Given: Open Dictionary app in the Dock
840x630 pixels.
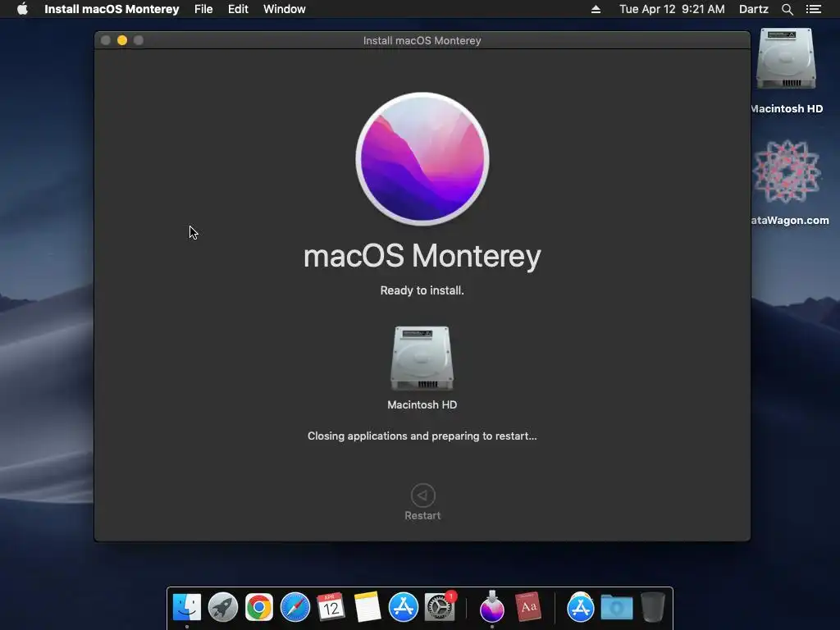Looking at the screenshot, I should pos(528,608).
